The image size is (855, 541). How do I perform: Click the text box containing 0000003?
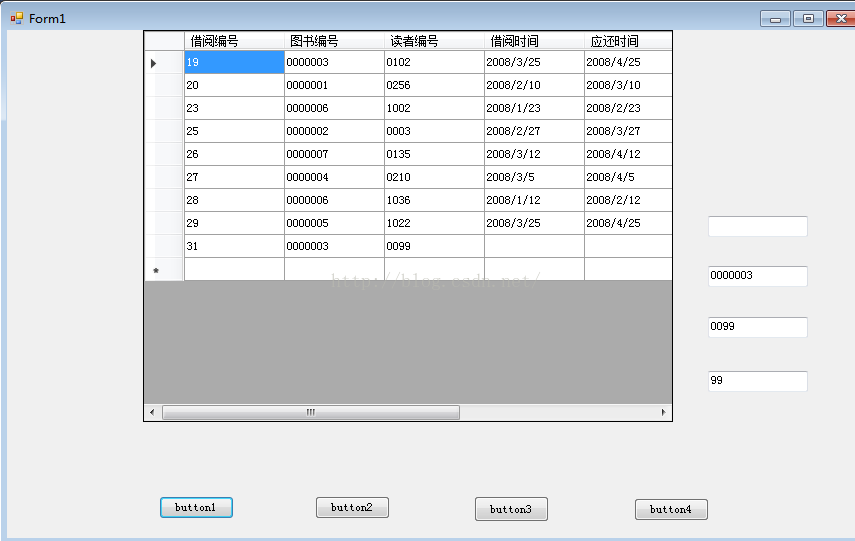click(757, 276)
